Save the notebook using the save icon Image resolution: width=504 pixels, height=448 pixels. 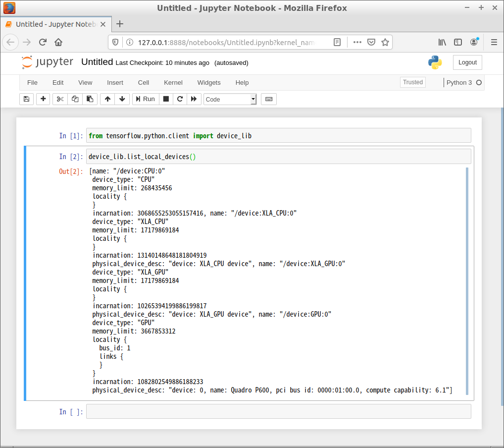tap(26, 99)
